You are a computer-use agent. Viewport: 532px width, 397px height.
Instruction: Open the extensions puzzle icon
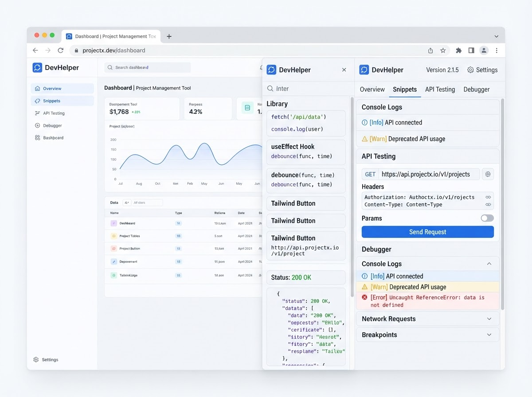(459, 51)
